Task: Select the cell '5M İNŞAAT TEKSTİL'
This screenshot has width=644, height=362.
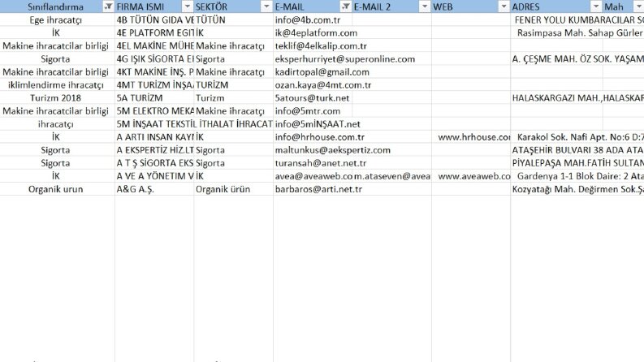Action: pyautogui.click(x=154, y=124)
